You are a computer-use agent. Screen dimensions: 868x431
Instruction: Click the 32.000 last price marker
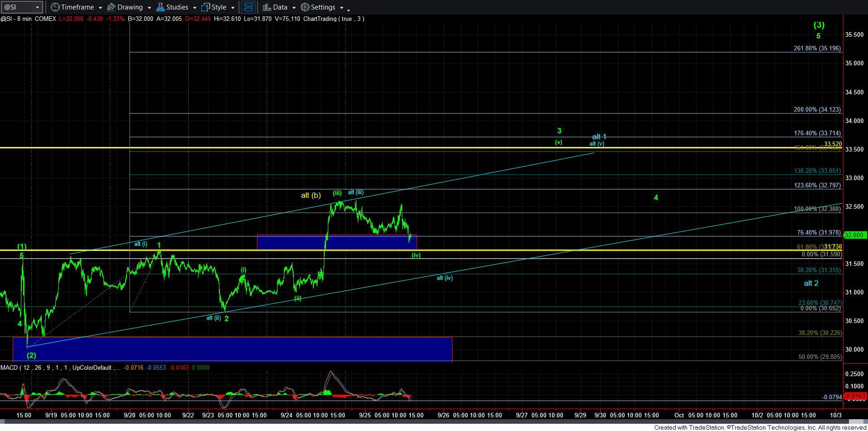pos(854,235)
